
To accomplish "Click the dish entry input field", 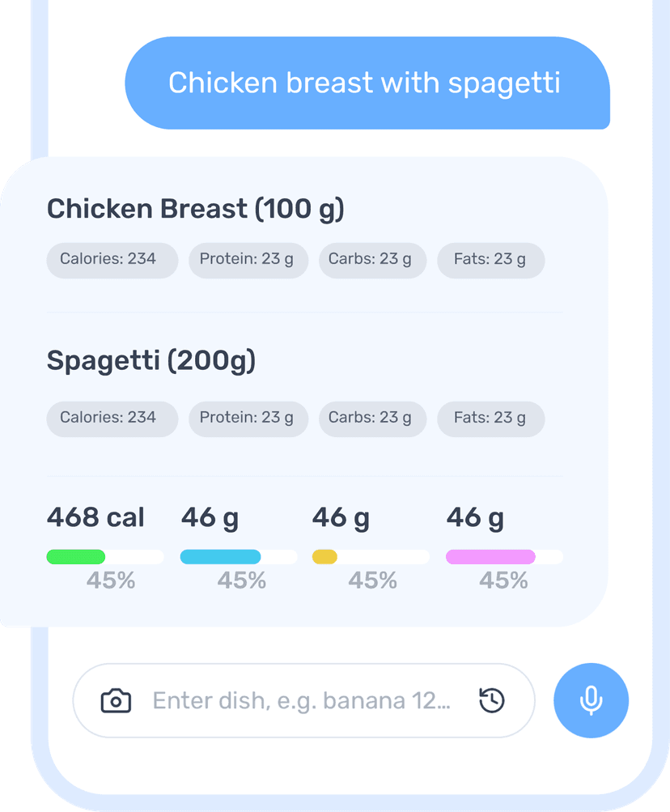I will [299, 701].
